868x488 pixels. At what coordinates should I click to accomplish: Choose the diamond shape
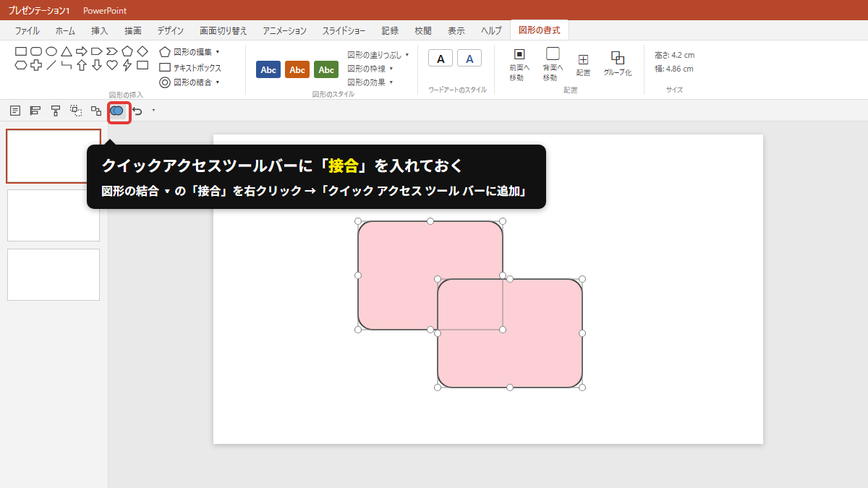142,51
